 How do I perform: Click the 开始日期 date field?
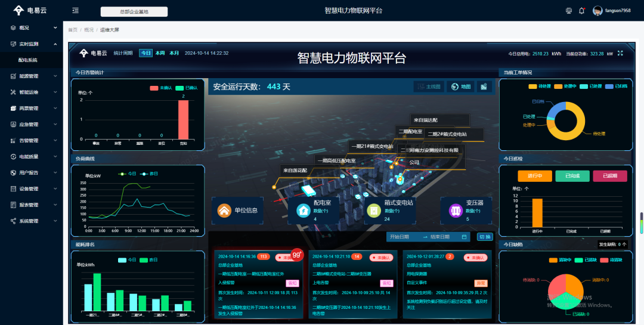404,237
